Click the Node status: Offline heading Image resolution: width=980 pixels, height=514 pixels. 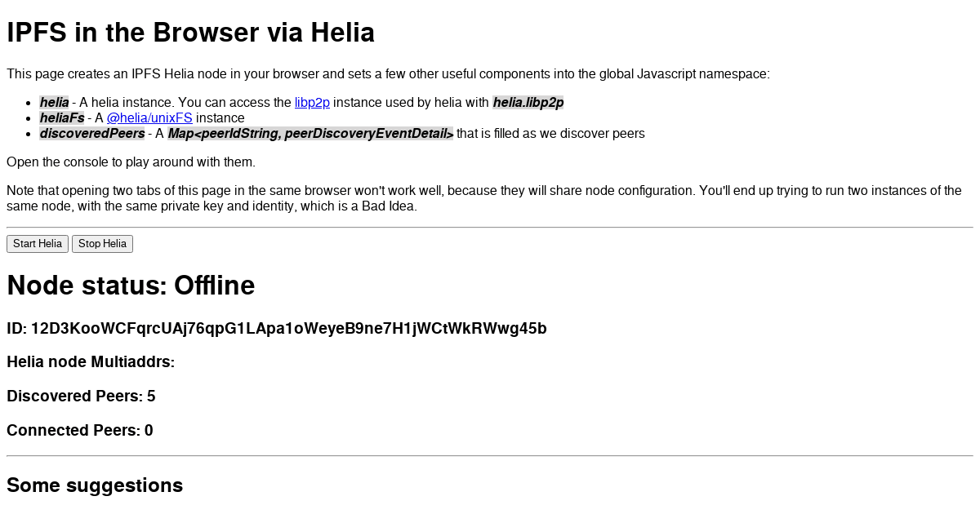click(130, 286)
